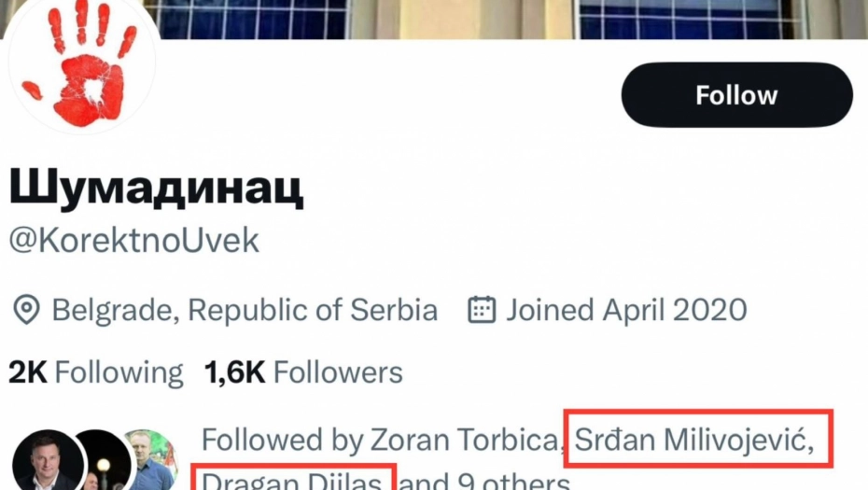Click the highlighted name Srđan Milivojević
The height and width of the screenshot is (490, 868).
[689, 438]
